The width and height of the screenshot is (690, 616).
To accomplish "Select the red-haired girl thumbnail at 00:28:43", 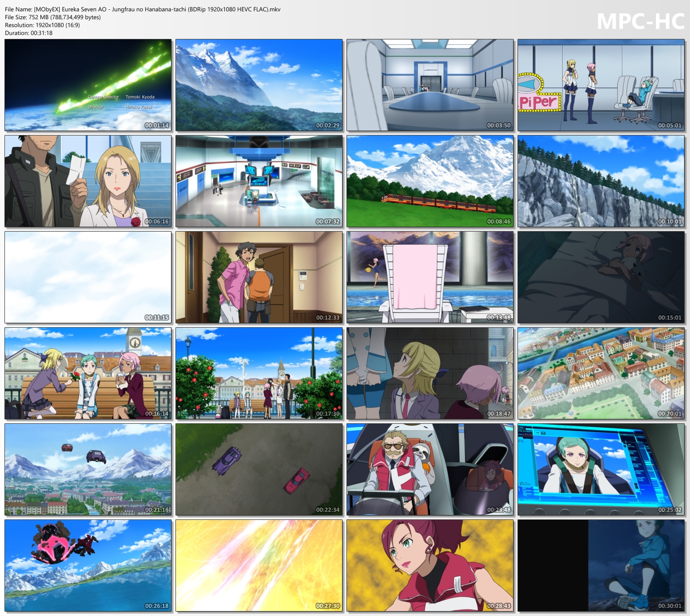I will [430, 565].
